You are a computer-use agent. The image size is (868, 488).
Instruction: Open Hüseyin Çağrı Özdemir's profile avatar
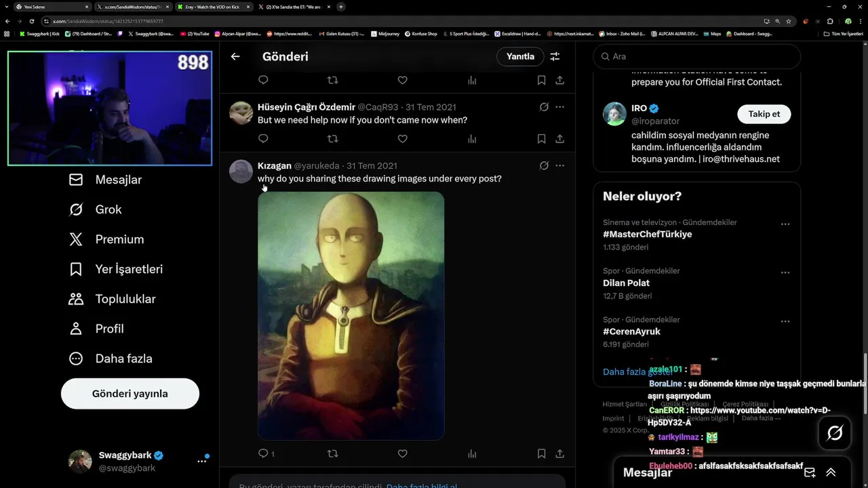coord(241,113)
